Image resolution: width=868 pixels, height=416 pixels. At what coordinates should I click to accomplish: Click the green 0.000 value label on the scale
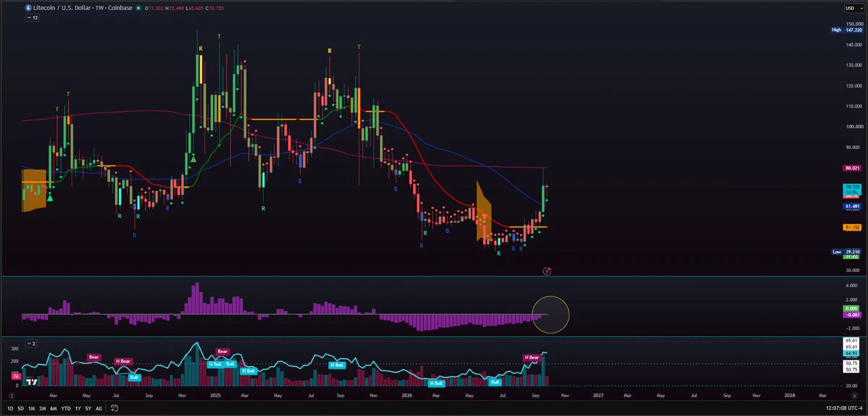pyautogui.click(x=853, y=308)
